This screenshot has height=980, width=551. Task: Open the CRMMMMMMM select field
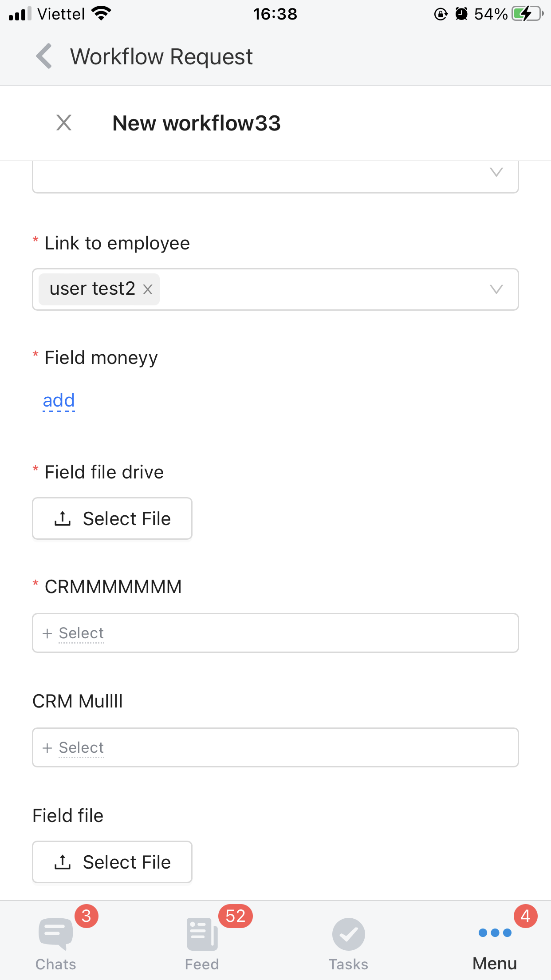coord(275,633)
